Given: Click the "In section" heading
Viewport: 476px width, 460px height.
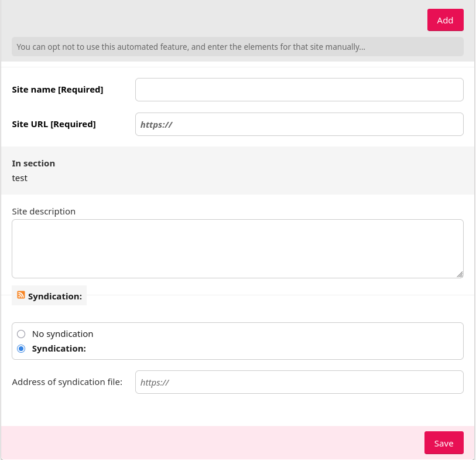Looking at the screenshot, I should [33, 163].
